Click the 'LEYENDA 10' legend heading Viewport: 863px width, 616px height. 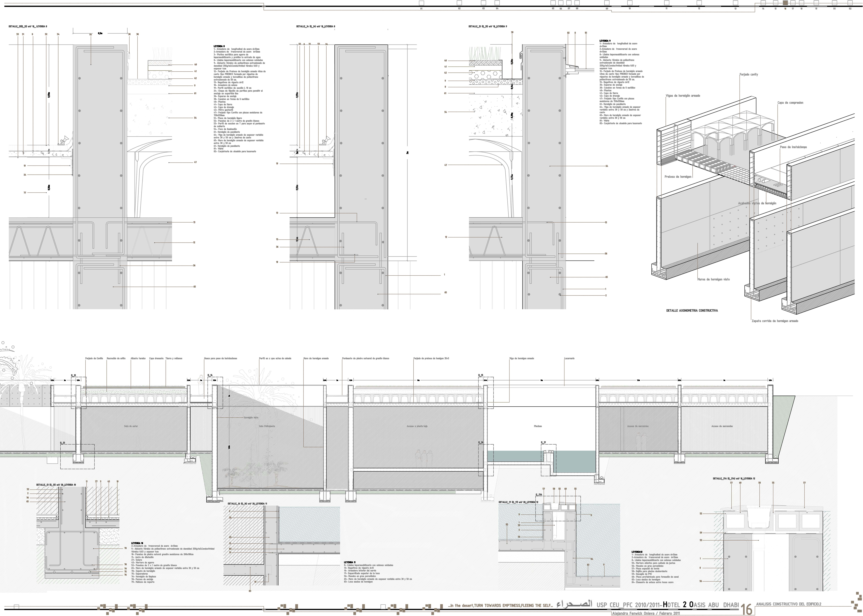click(137, 543)
